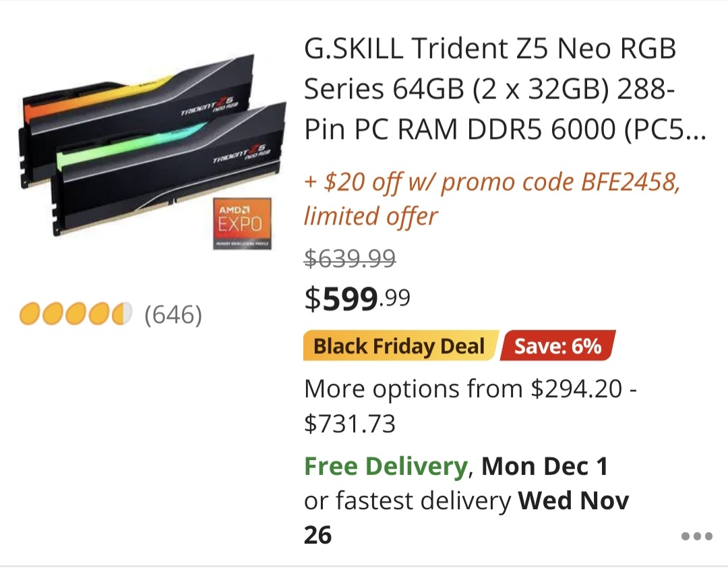Open the (646) reviews count
Screen dimensions: 728x574
tap(173, 315)
